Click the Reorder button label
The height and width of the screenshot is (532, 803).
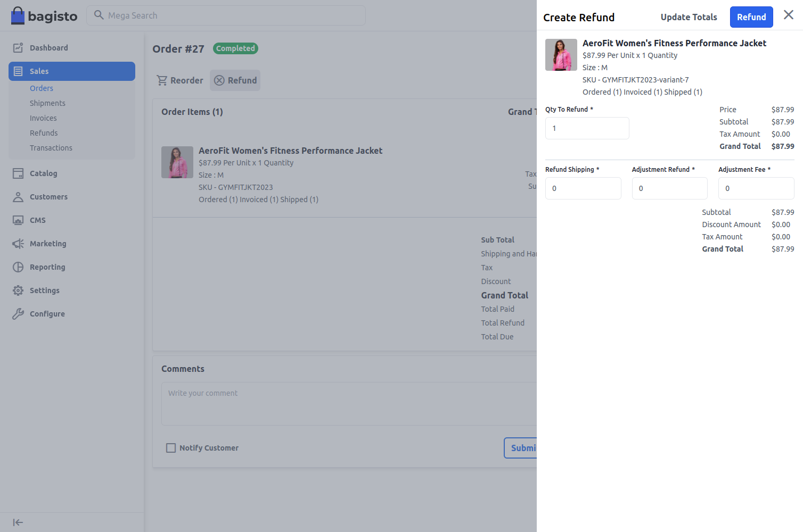pos(187,80)
